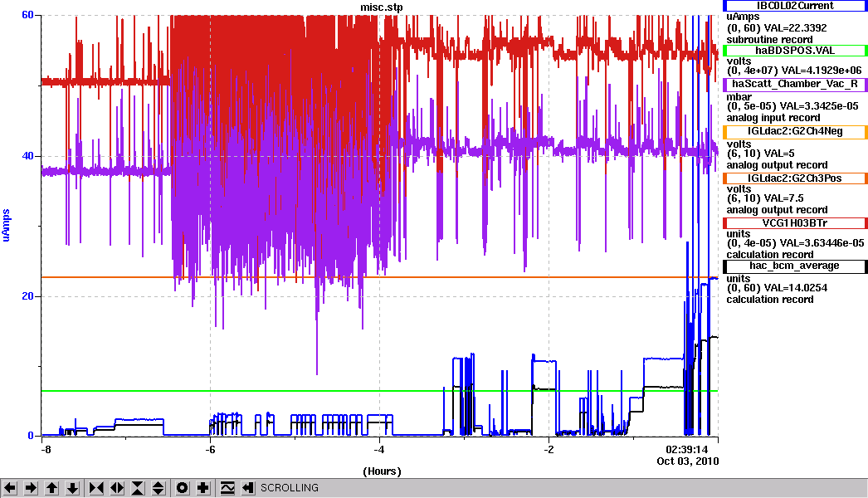Image resolution: width=868 pixels, height=498 pixels.
Task: Pan the graph up with up-arrow button
Action: click(x=51, y=488)
